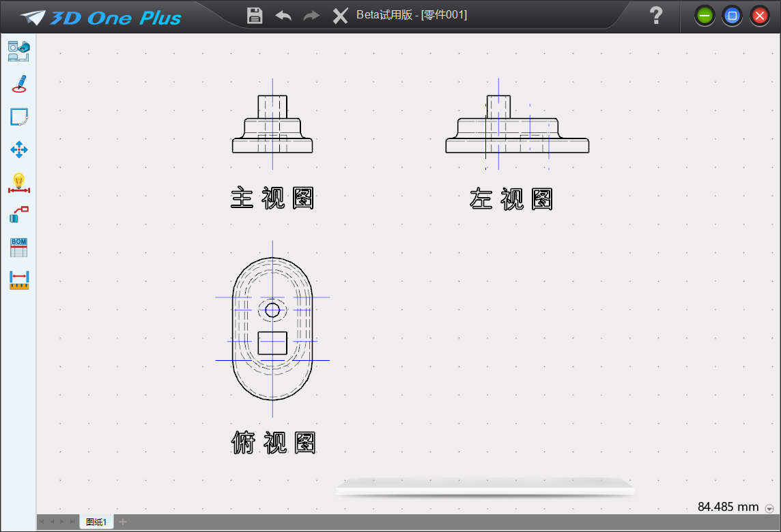Insert a BOM table
The width and height of the screenshot is (781, 532).
pyautogui.click(x=18, y=247)
